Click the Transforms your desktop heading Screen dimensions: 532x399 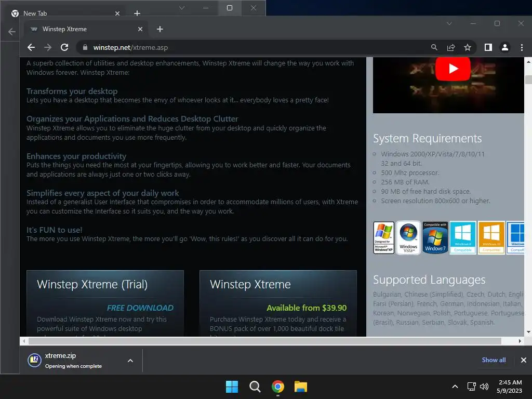[x=72, y=91]
